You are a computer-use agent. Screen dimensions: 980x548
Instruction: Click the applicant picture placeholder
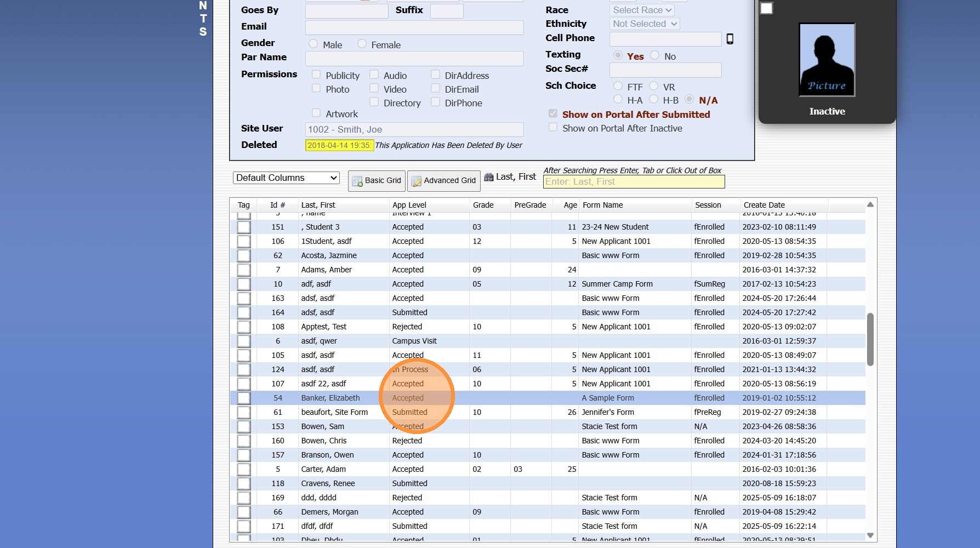click(x=827, y=60)
